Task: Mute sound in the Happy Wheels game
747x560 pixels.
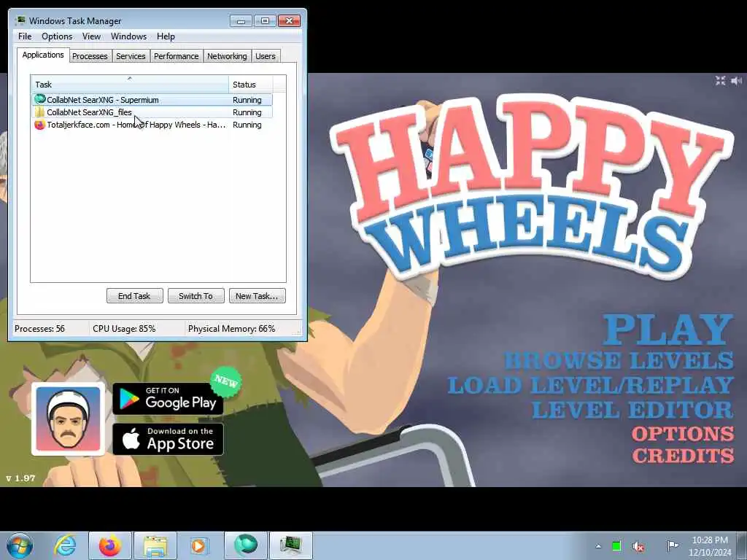Action: point(737,81)
